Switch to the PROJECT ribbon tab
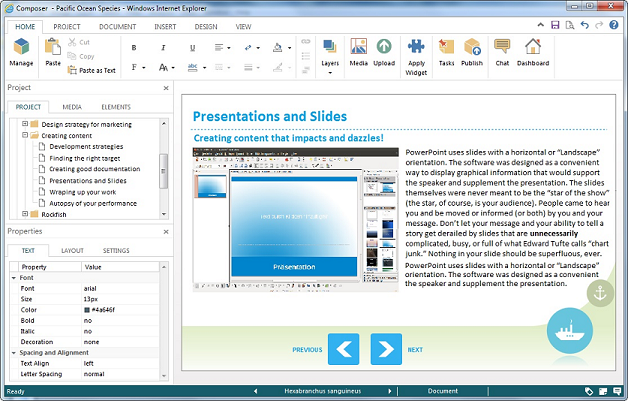The width and height of the screenshot is (628, 401). click(67, 27)
